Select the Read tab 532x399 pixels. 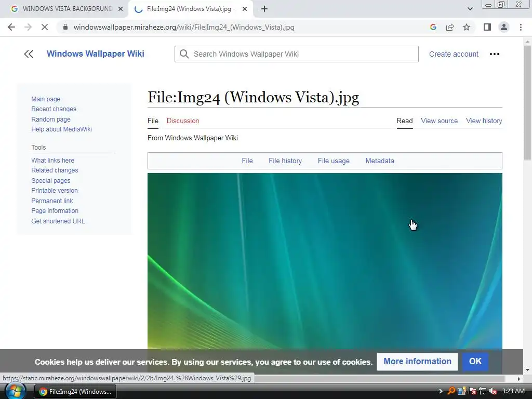click(405, 121)
